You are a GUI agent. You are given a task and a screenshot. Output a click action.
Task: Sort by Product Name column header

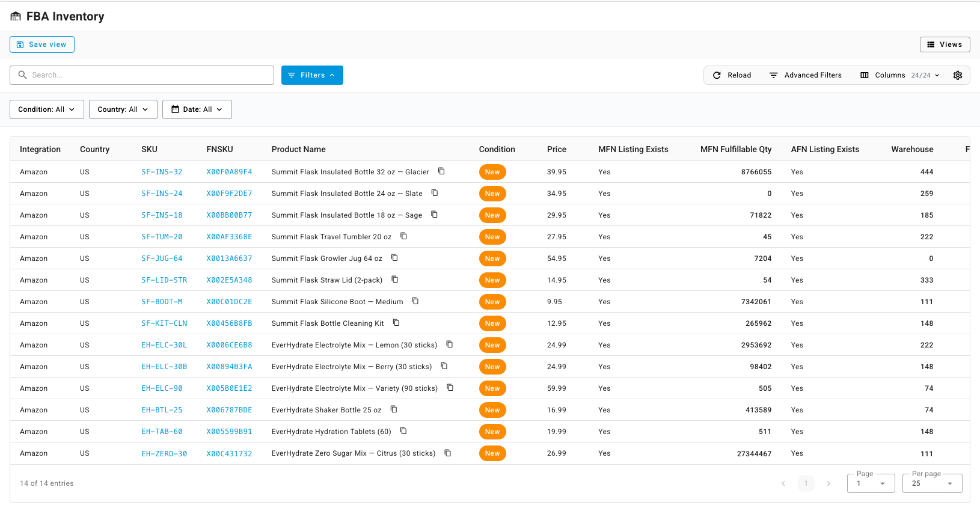(x=299, y=149)
